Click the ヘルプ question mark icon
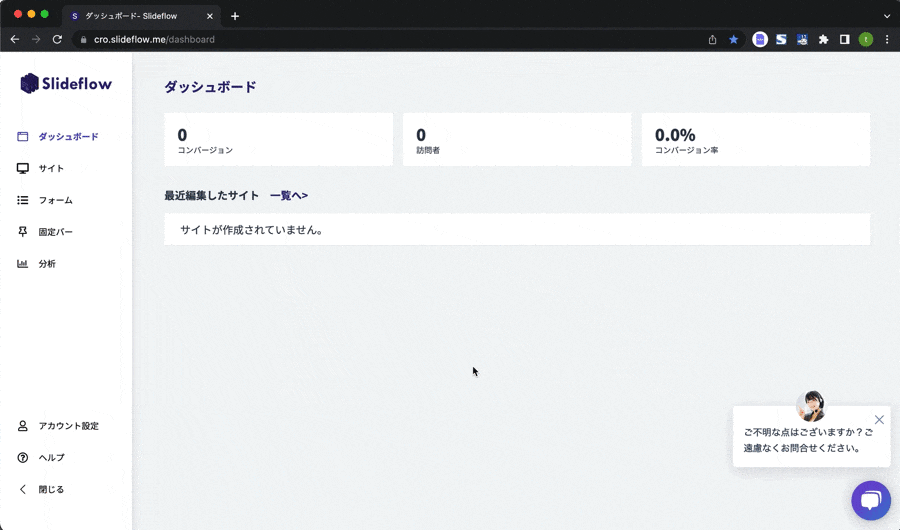Viewport: 900px width, 530px height. pos(22,458)
